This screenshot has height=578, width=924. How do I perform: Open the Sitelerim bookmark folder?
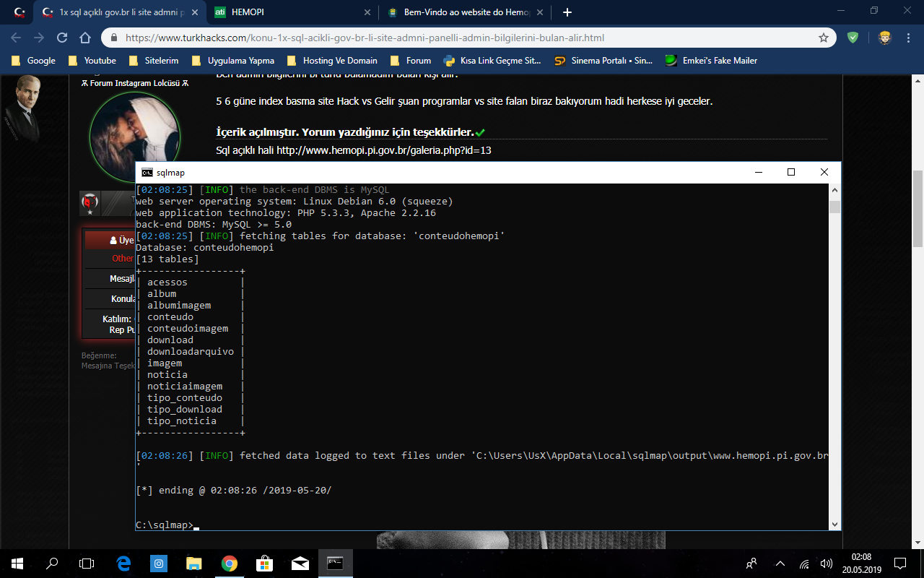tap(153, 61)
